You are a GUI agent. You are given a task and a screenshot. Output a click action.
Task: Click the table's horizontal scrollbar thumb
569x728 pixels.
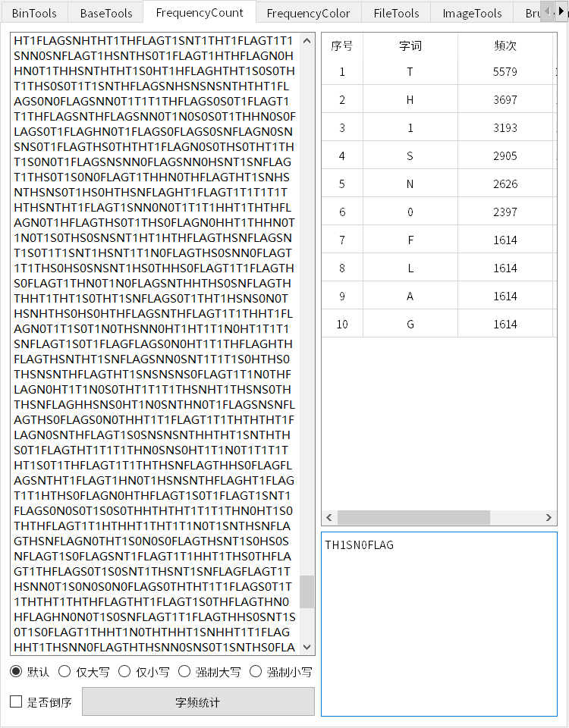pyautogui.click(x=413, y=517)
